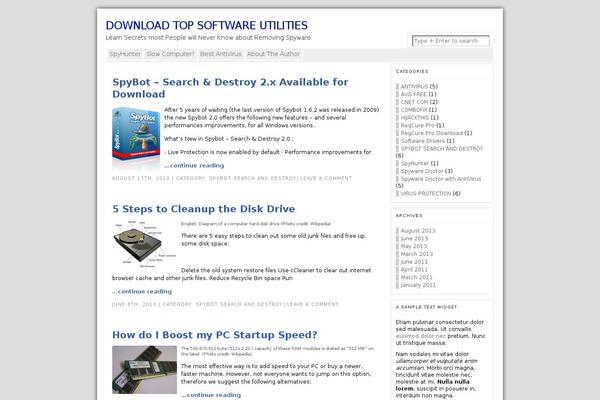The image size is (600, 400).
Task: Open the March 2011 archive
Action: coord(416,277)
